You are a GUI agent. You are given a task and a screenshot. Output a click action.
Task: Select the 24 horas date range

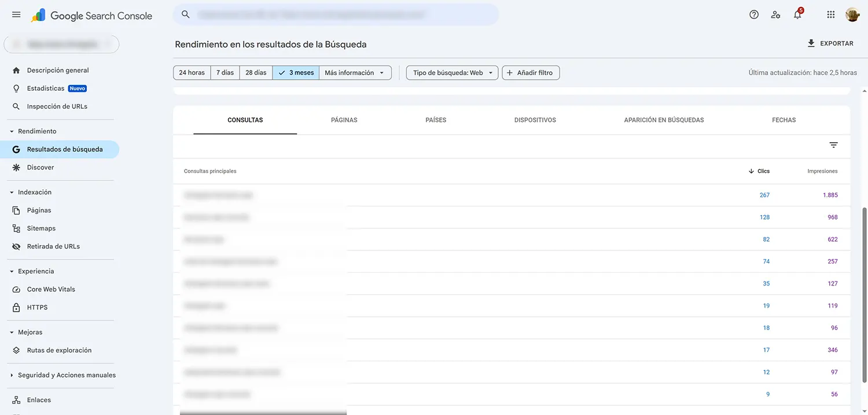click(192, 72)
